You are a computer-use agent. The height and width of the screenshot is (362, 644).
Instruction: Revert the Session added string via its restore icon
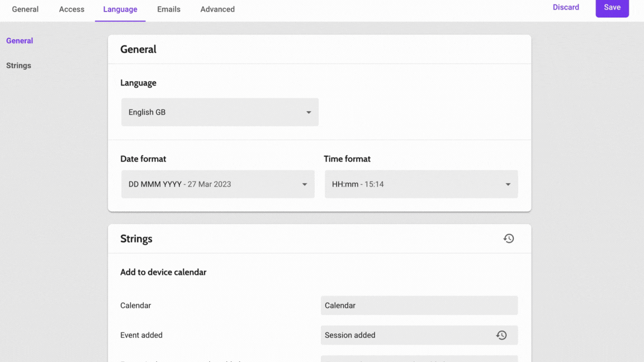(501, 335)
